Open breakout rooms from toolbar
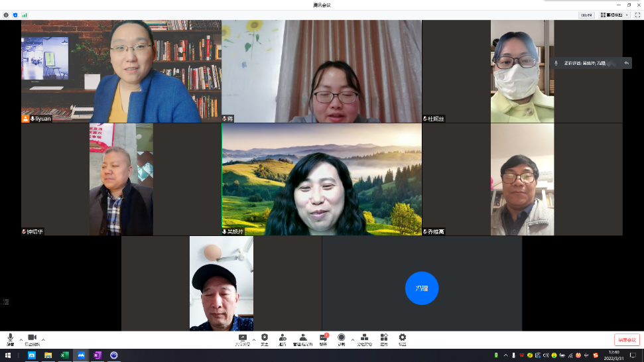Image resolution: width=644 pixels, height=362 pixels. pos(364,339)
